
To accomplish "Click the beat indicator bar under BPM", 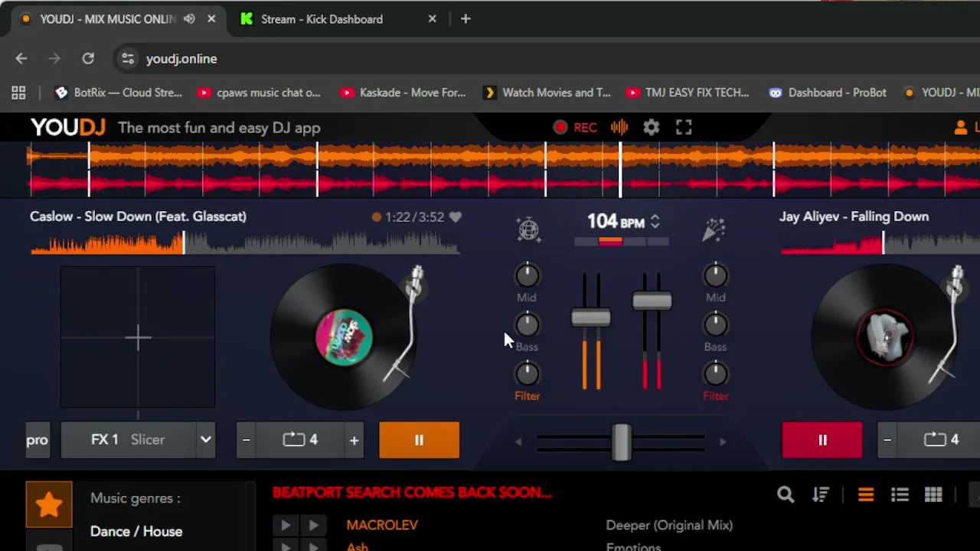I will pos(621,242).
